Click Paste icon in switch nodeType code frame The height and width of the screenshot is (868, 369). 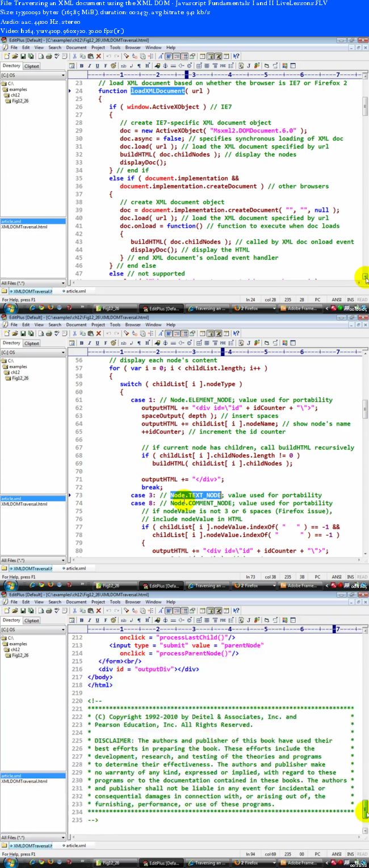[90, 333]
